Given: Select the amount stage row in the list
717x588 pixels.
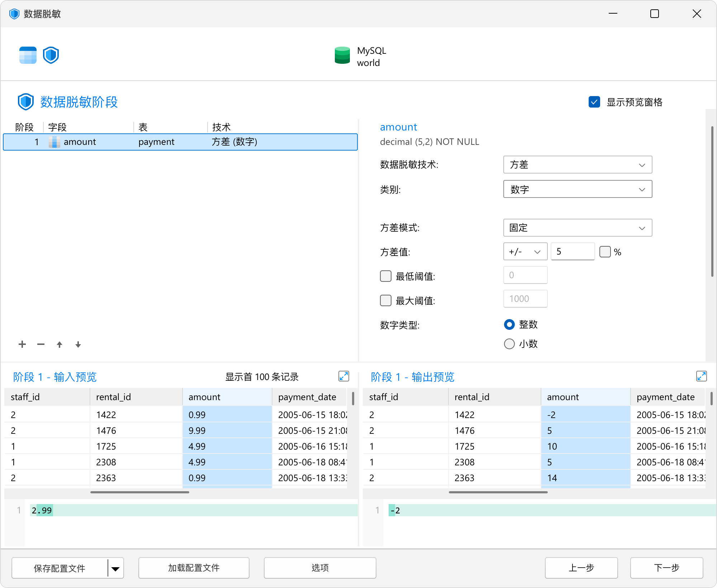Looking at the screenshot, I should pos(180,142).
